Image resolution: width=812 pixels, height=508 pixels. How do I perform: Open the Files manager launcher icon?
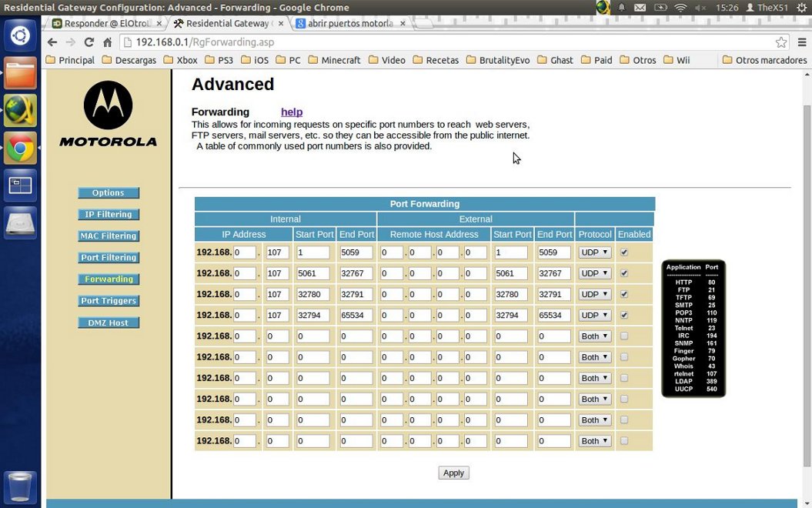tap(20, 74)
